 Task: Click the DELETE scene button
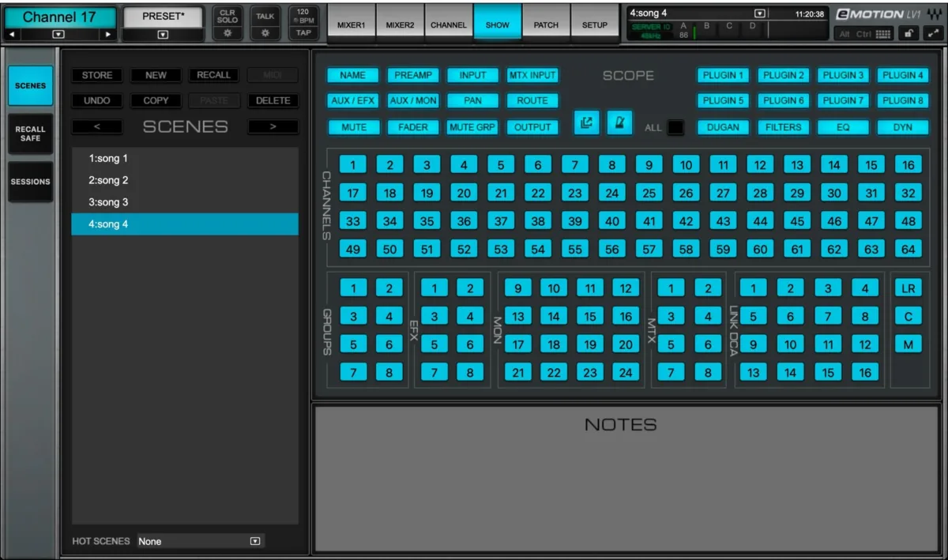point(273,101)
